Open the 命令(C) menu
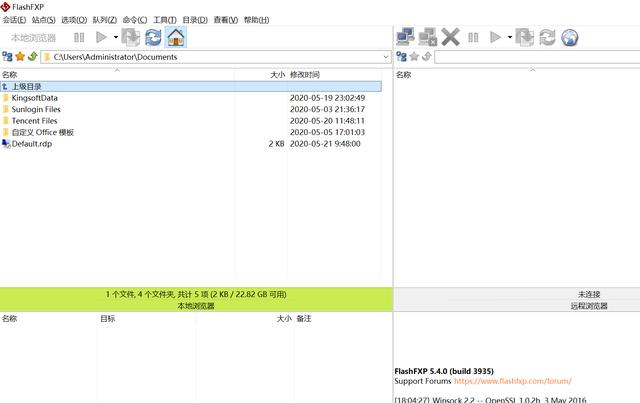The height and width of the screenshot is (403, 640). click(x=135, y=20)
